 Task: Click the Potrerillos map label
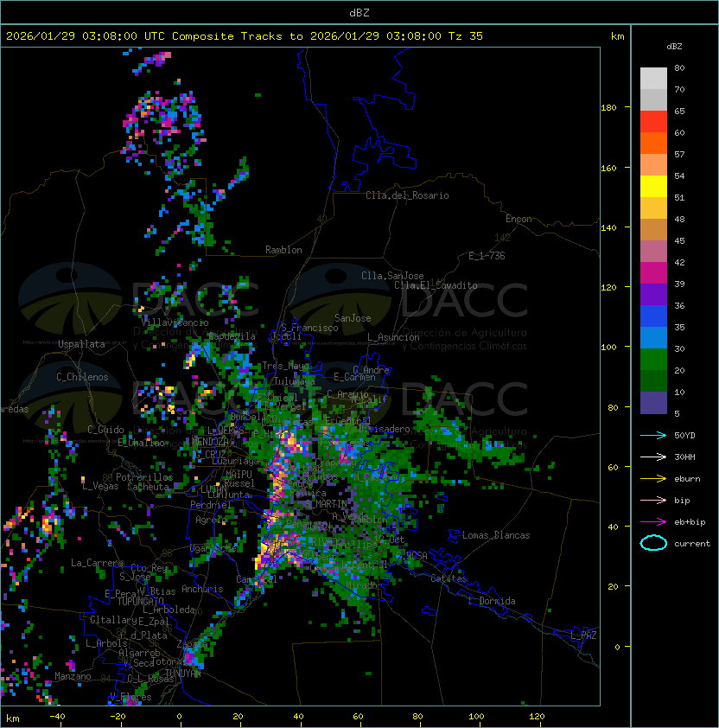point(144,477)
